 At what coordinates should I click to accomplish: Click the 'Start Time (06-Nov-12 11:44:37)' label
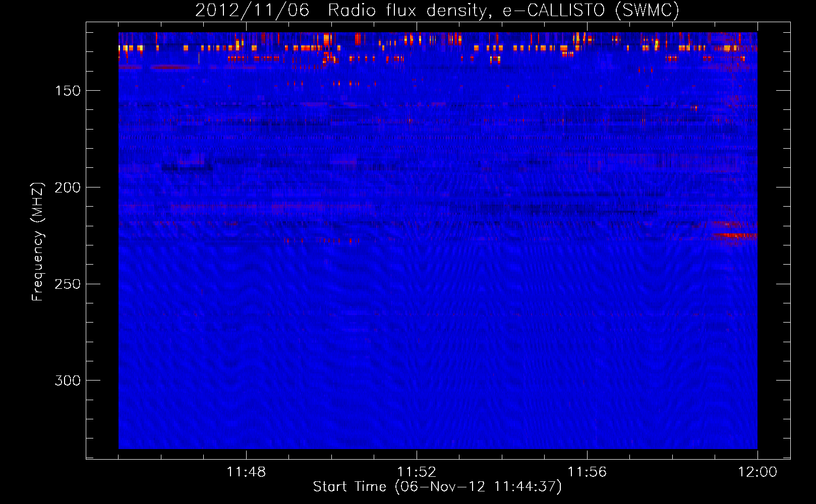click(437, 487)
